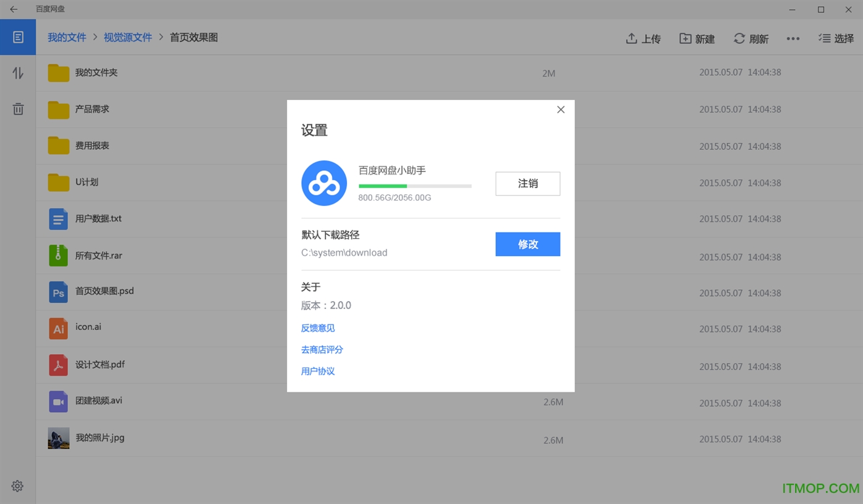Select the 费用报表 file name
The image size is (863, 504).
(92, 146)
